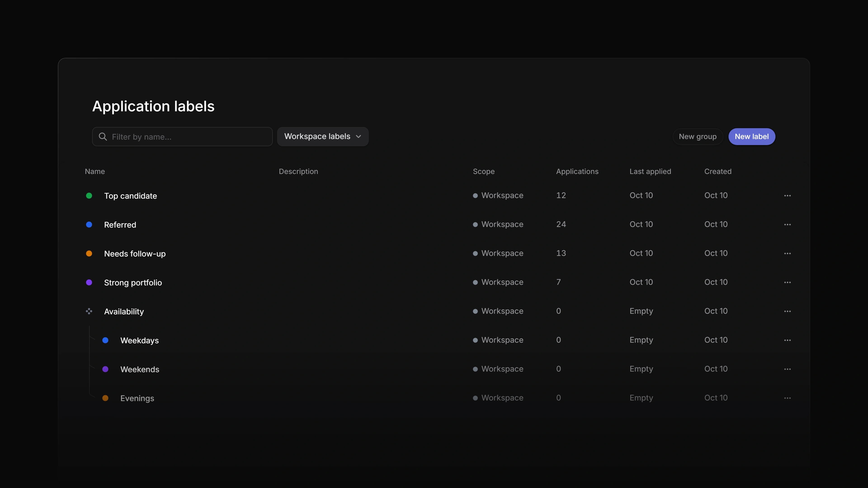The width and height of the screenshot is (868, 488).
Task: Select the Availability group name
Action: tap(124, 312)
